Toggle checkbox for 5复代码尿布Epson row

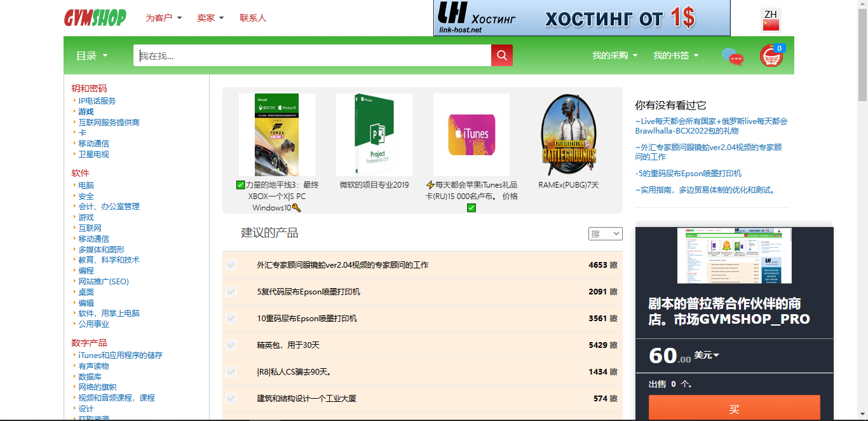[231, 291]
